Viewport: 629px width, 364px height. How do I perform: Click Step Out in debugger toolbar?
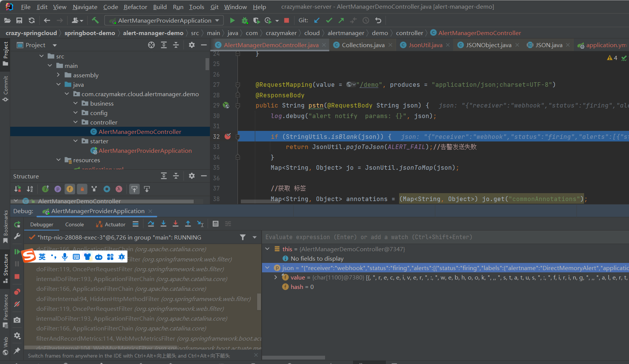pos(188,224)
